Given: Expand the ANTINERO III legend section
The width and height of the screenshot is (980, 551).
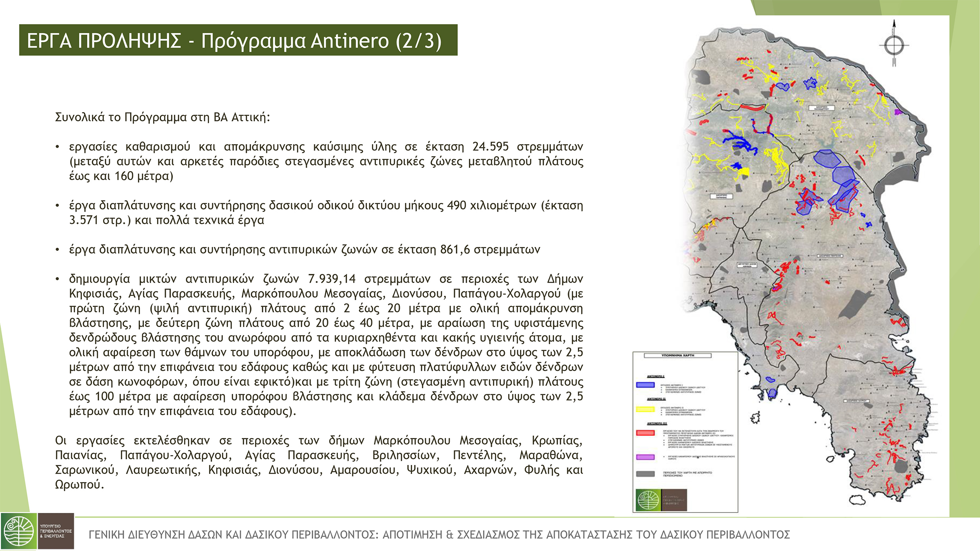Looking at the screenshot, I should [657, 423].
